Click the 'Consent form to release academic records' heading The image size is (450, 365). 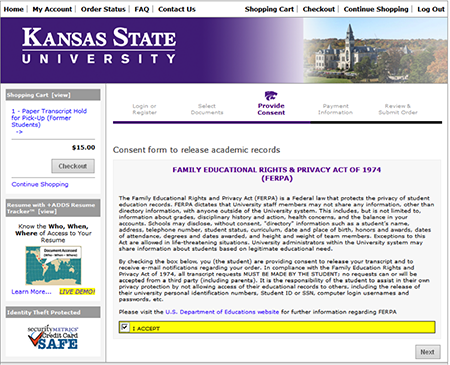click(196, 150)
